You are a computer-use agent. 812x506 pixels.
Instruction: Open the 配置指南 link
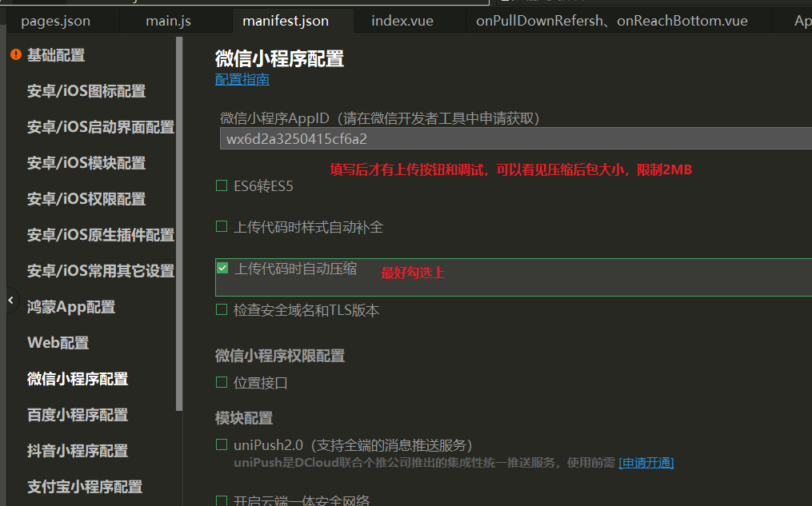pyautogui.click(x=242, y=79)
